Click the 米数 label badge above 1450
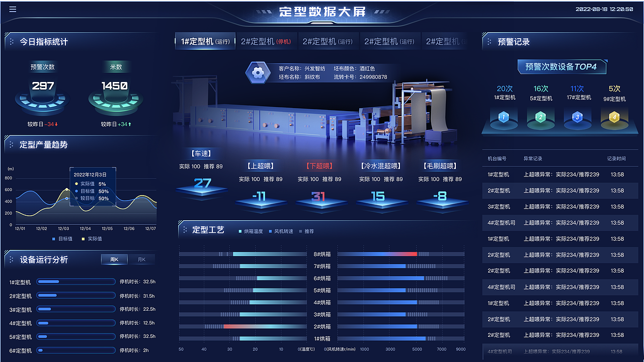The width and height of the screenshot is (644, 362). (116, 66)
